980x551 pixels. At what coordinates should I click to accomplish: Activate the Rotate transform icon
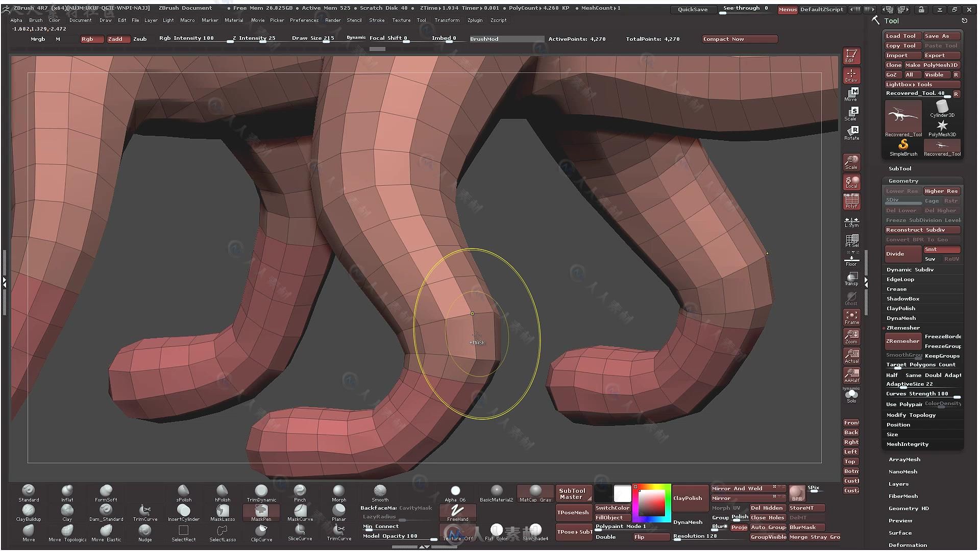coord(851,133)
